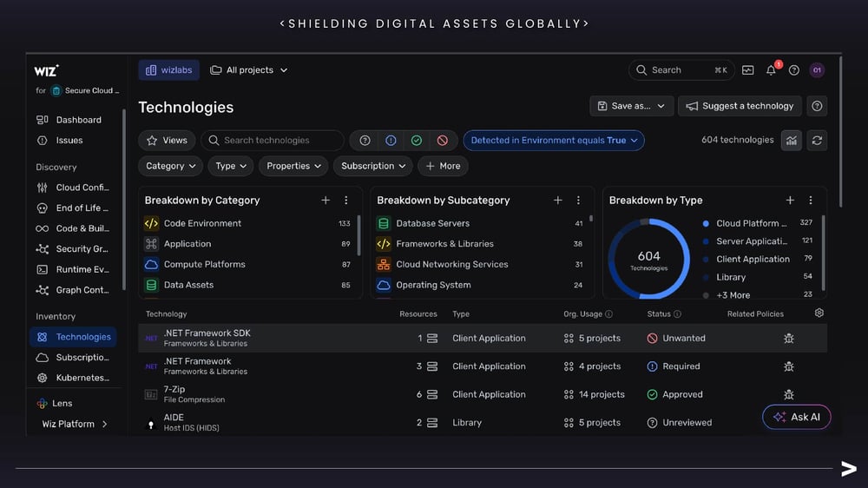Screen dimensions: 868x488
Task: Open the Views button
Action: (168, 140)
